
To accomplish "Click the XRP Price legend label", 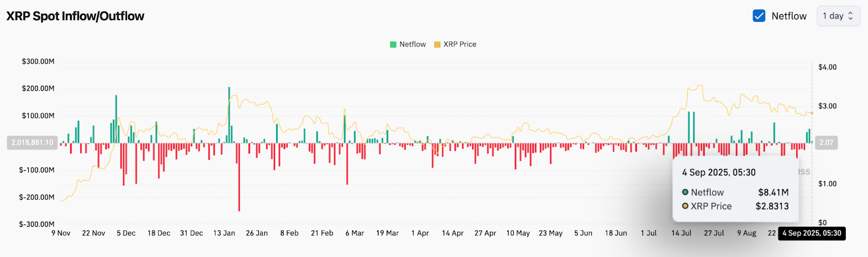I will pos(460,44).
